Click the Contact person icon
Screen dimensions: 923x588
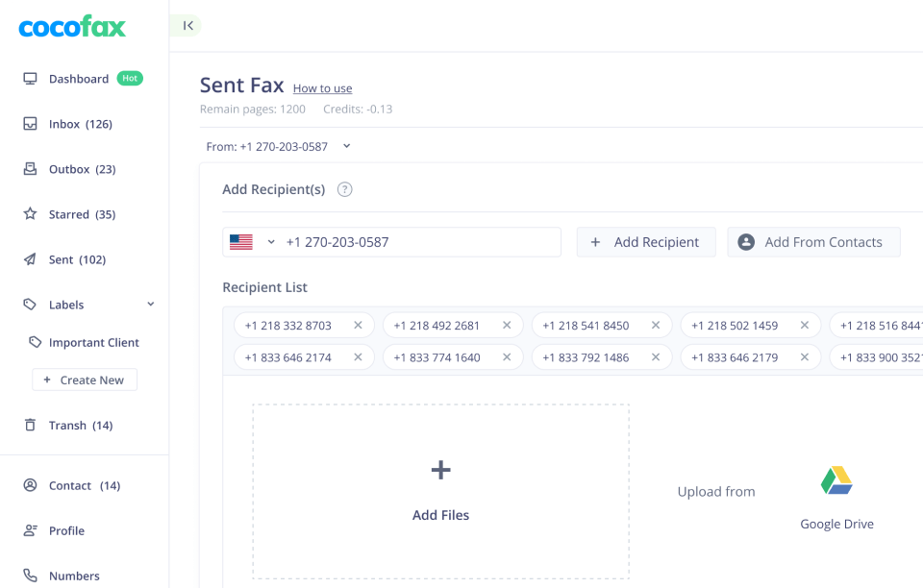30,485
